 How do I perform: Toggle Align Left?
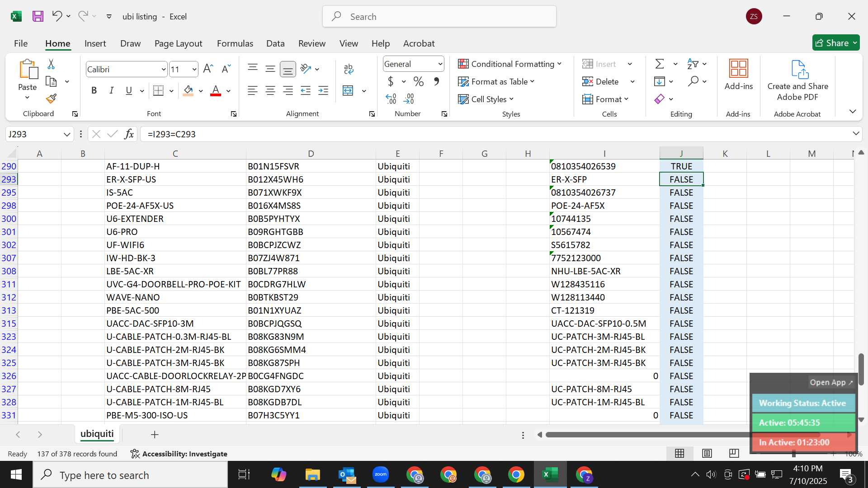(253, 90)
